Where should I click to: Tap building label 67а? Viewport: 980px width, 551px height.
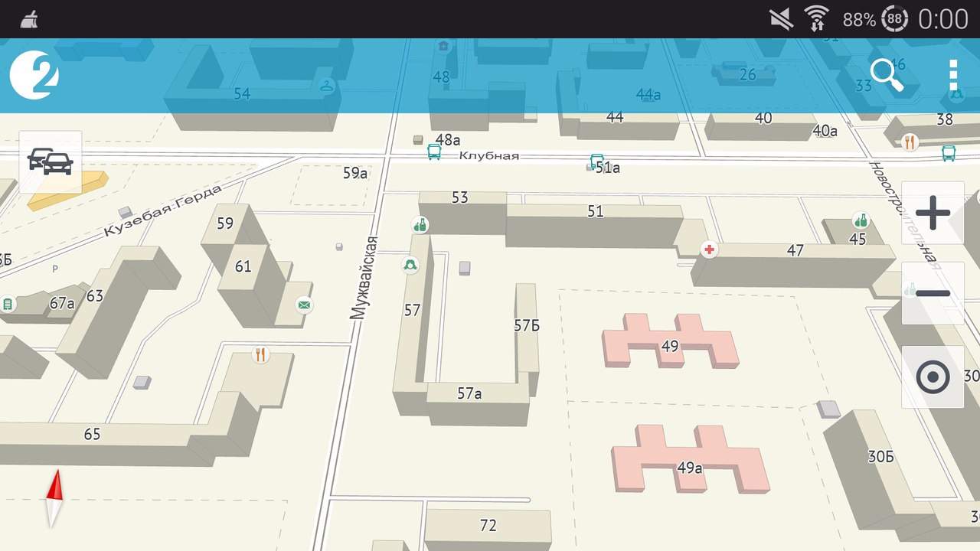[62, 304]
